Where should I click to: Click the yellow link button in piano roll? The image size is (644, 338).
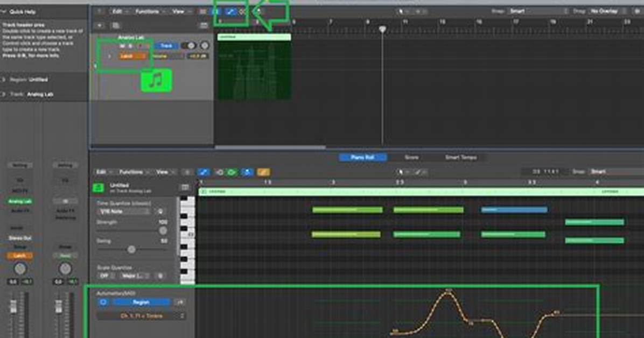tap(263, 172)
